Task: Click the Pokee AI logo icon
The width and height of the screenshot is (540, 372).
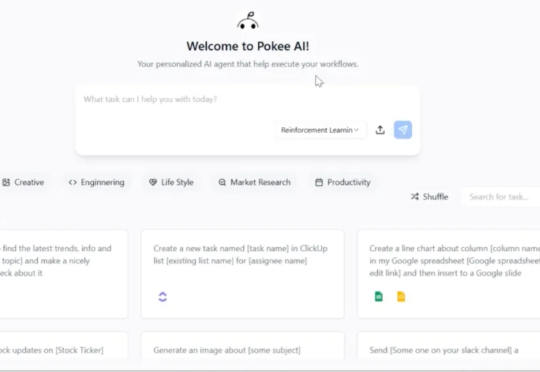Action: 248,21
